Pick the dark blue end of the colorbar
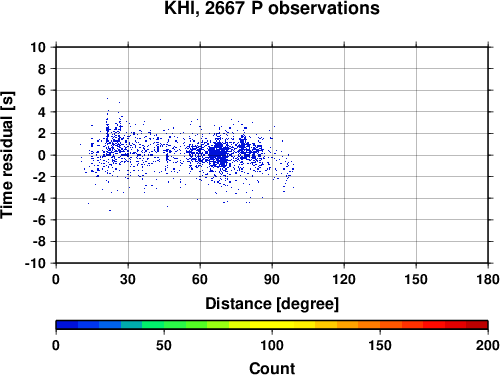500x375 pixels. (67, 325)
